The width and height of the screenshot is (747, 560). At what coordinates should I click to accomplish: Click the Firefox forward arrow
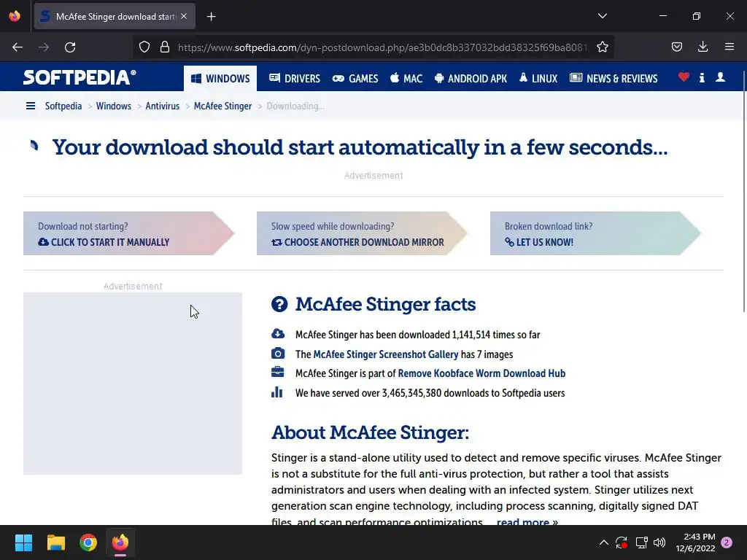click(x=44, y=47)
